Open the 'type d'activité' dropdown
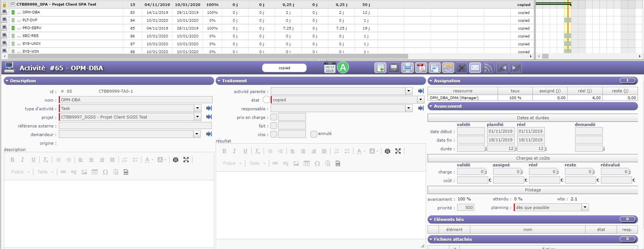The image size is (644, 249). (x=197, y=108)
